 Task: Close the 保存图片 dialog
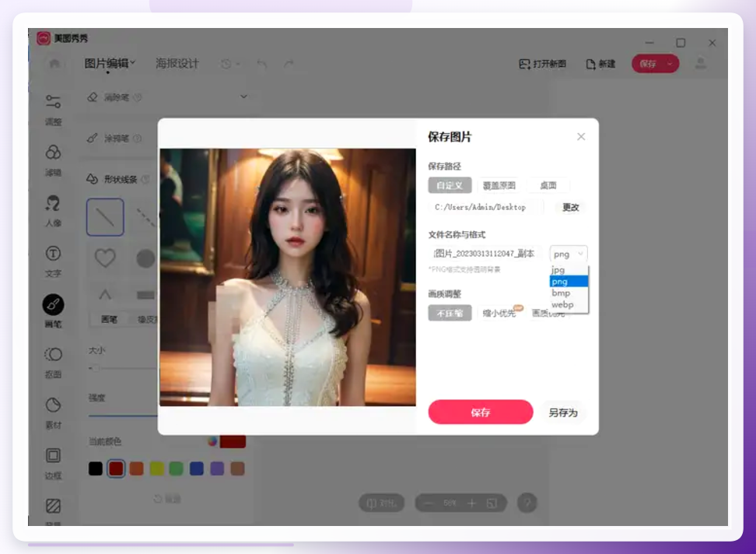[x=581, y=136]
